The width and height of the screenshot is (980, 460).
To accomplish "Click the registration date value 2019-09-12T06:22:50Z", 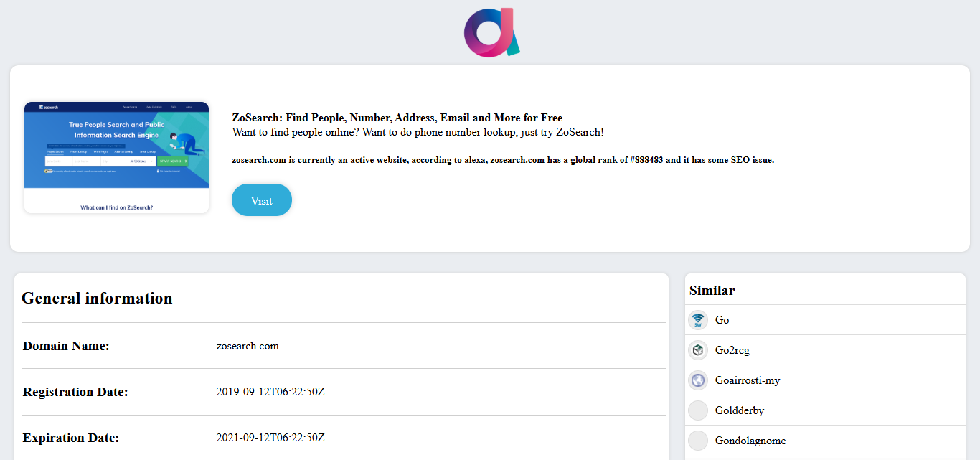I will pyautogui.click(x=270, y=392).
